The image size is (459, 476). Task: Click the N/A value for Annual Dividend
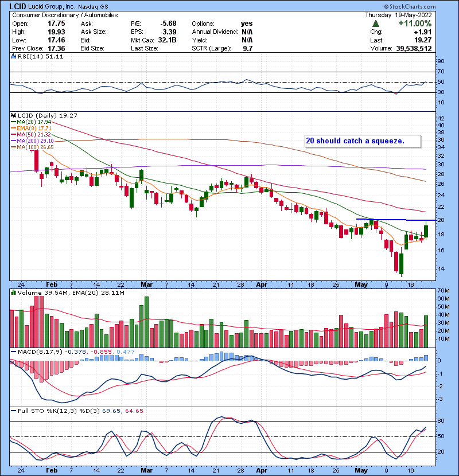tap(247, 32)
